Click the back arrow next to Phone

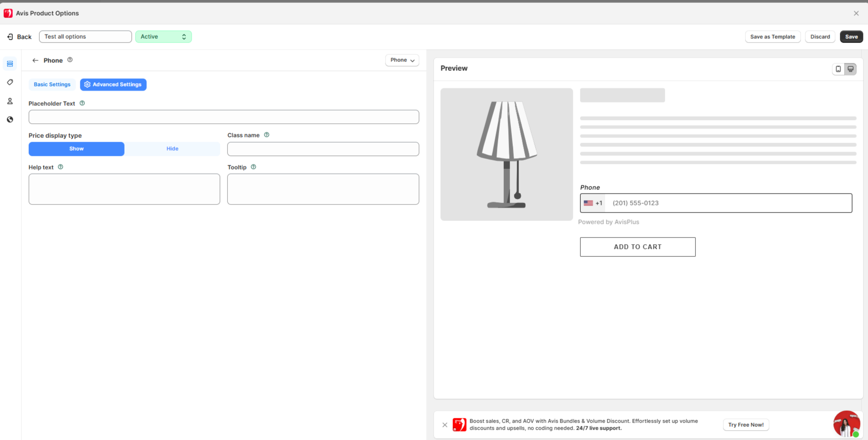pyautogui.click(x=35, y=60)
